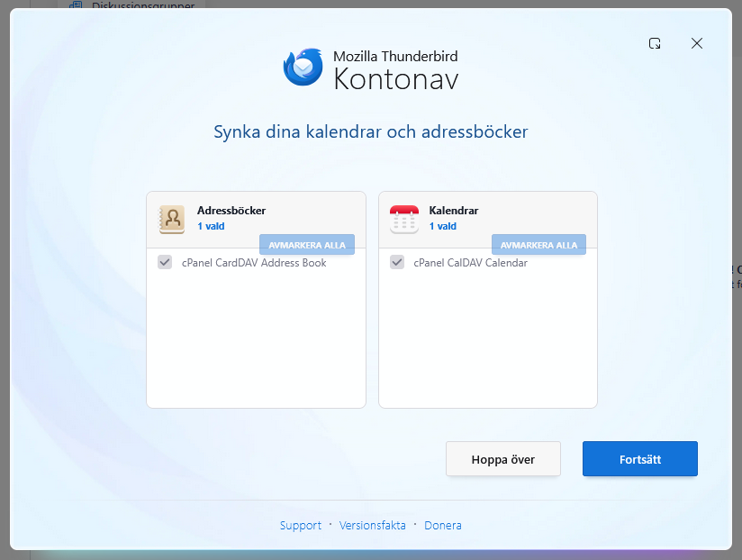Click the Mozilla Thunderbird text
The width and height of the screenshot is (742, 560).
click(x=395, y=57)
